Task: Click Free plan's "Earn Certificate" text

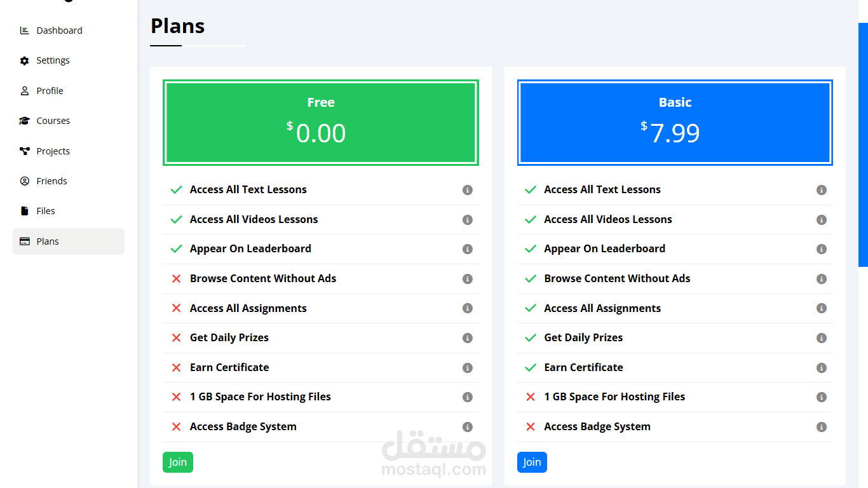Action: click(x=229, y=367)
